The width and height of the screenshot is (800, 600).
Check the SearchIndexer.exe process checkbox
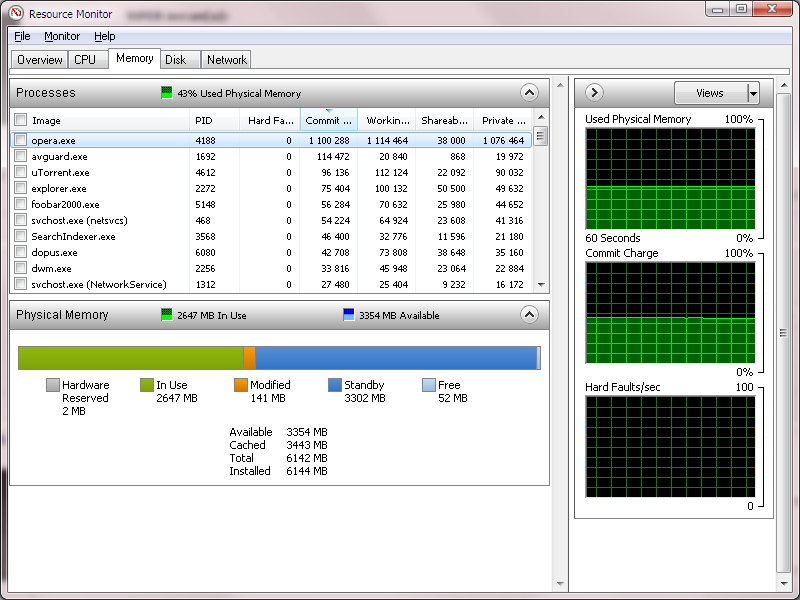pyautogui.click(x=20, y=236)
